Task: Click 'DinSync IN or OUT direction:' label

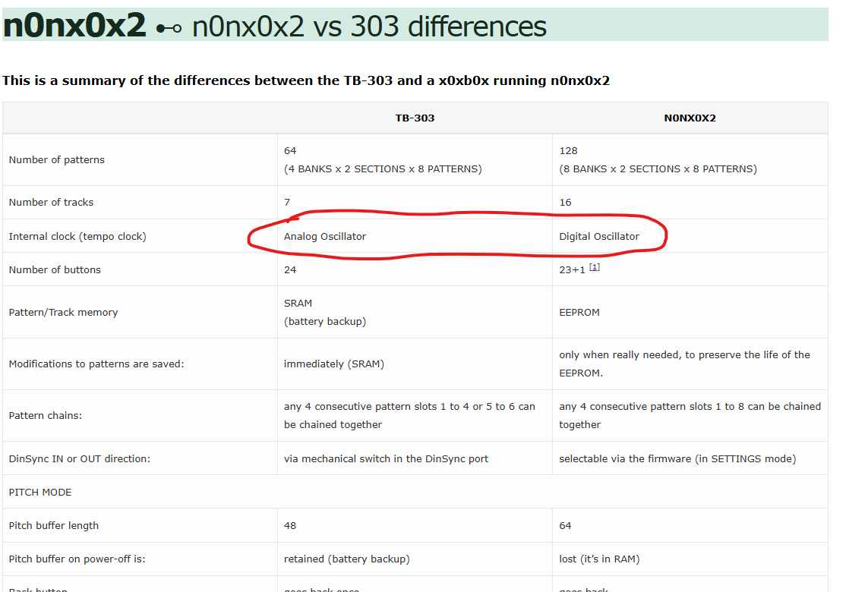Action: [79, 458]
